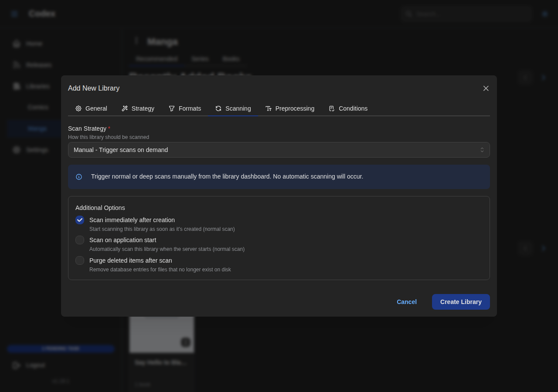Click the Logout icon in the sidebar
This screenshot has height=392, width=558.
pos(17,365)
